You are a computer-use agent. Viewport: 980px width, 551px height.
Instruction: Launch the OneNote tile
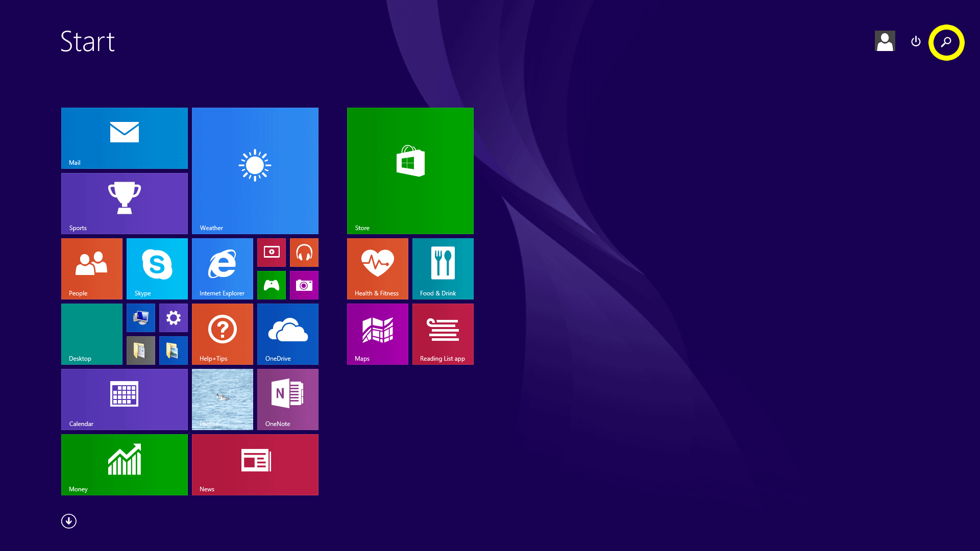pyautogui.click(x=288, y=399)
